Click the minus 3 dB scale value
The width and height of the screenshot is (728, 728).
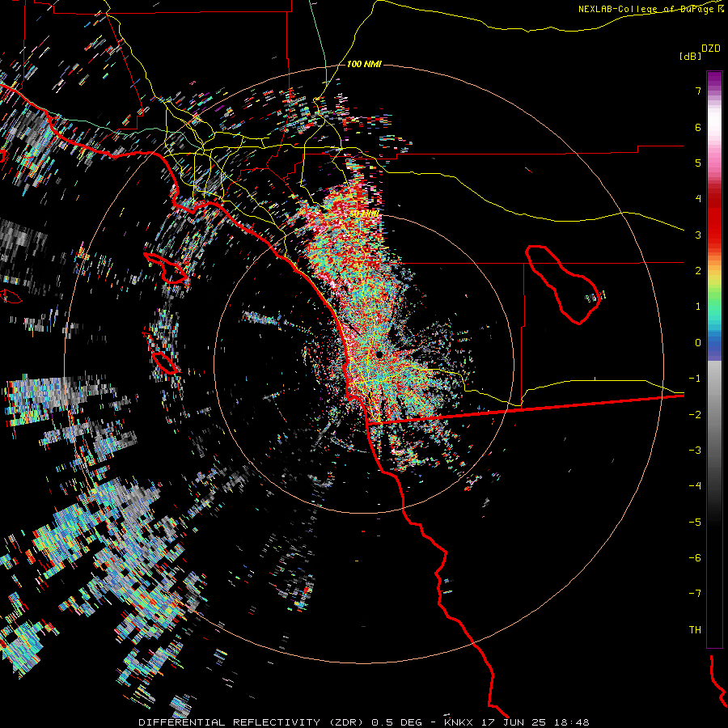coord(695,451)
